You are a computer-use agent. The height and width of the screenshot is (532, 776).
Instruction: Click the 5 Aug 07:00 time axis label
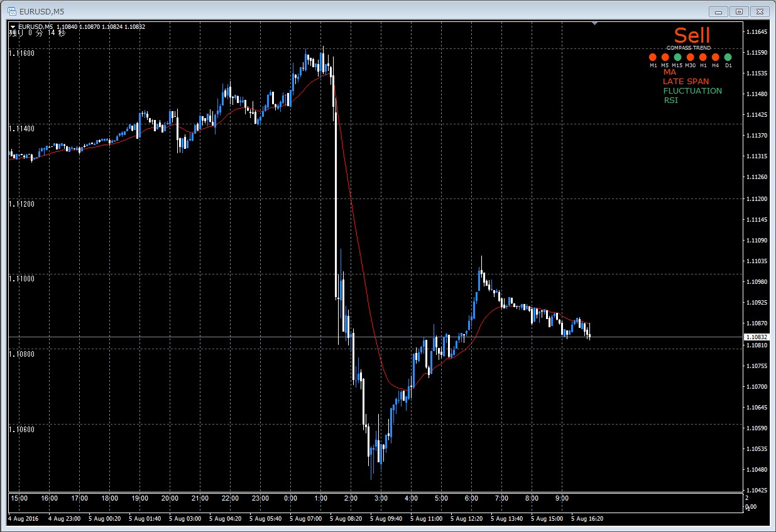[306, 519]
